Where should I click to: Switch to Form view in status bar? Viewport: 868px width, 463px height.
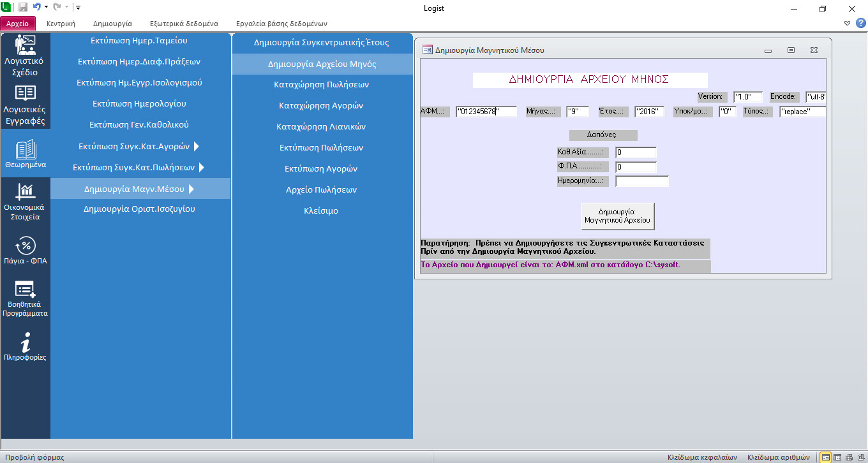(826, 457)
